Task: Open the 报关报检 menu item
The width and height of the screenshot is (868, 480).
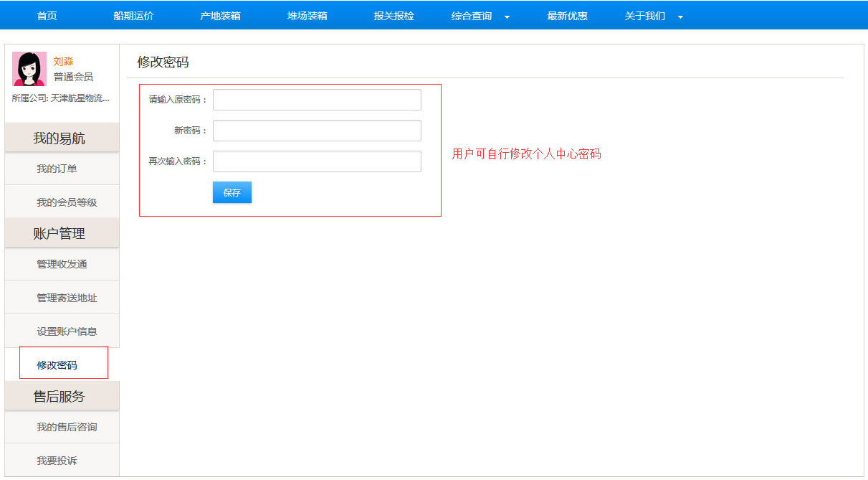Action: tap(394, 16)
